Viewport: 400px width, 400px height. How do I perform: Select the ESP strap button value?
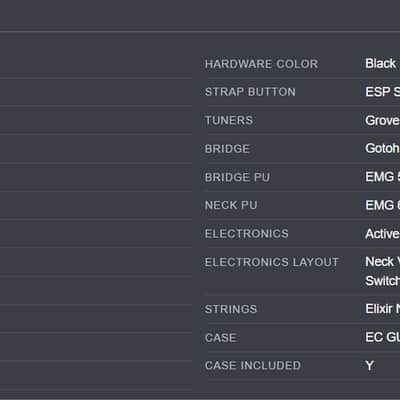(x=382, y=92)
